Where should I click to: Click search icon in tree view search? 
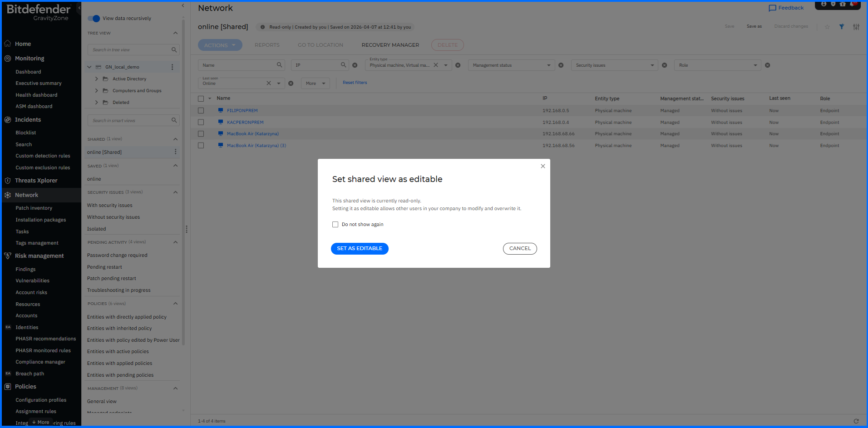[x=174, y=50]
